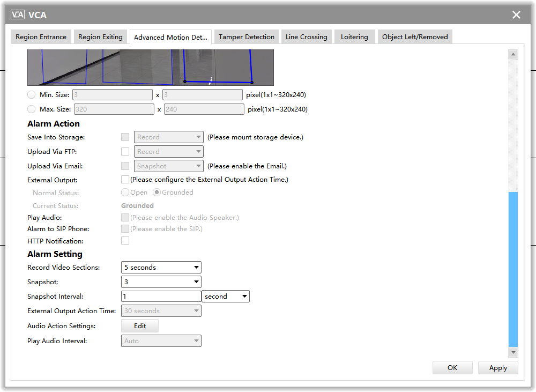Screen dimensions: 536x392
Task: Click the bold 'Grounded' current status value
Action: [x=137, y=205]
